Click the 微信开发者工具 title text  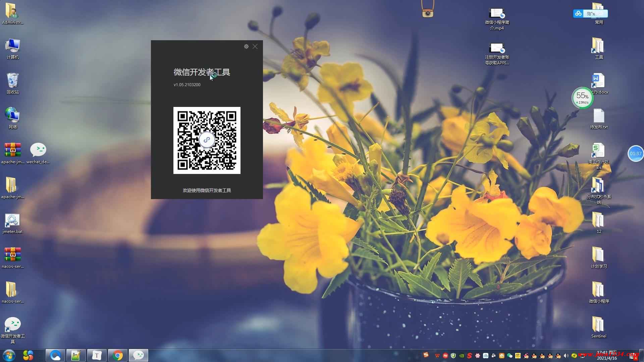point(202,72)
